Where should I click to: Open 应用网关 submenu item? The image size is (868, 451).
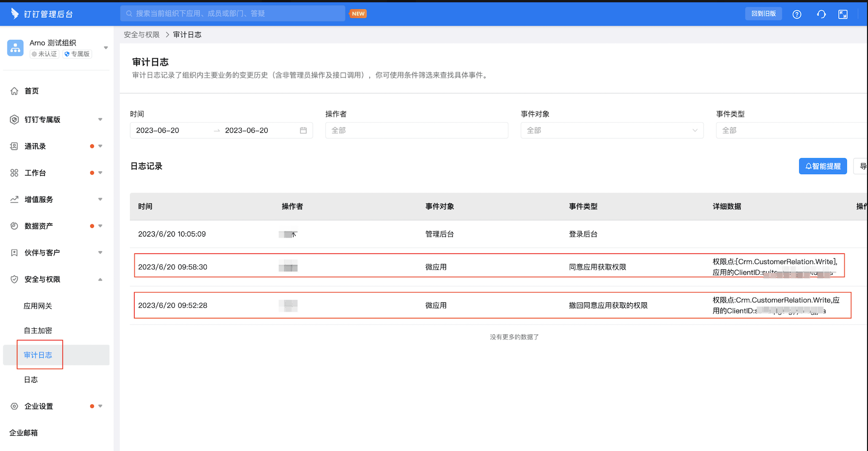38,306
